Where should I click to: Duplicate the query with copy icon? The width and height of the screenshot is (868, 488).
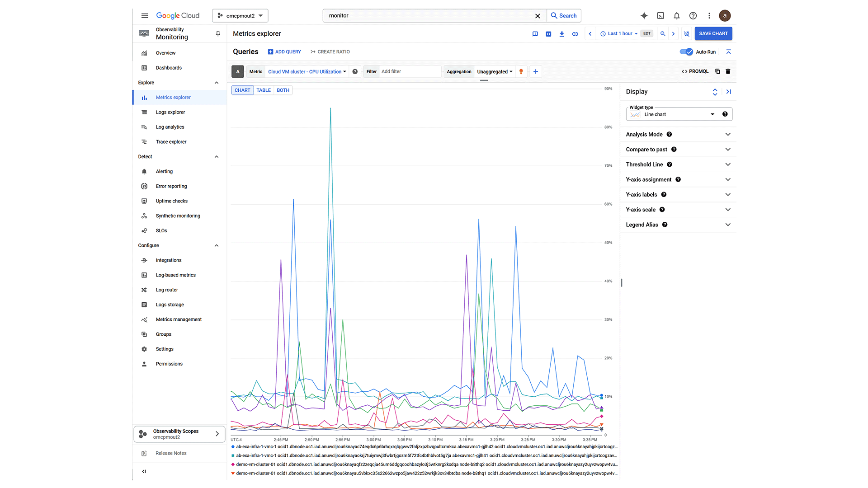717,71
